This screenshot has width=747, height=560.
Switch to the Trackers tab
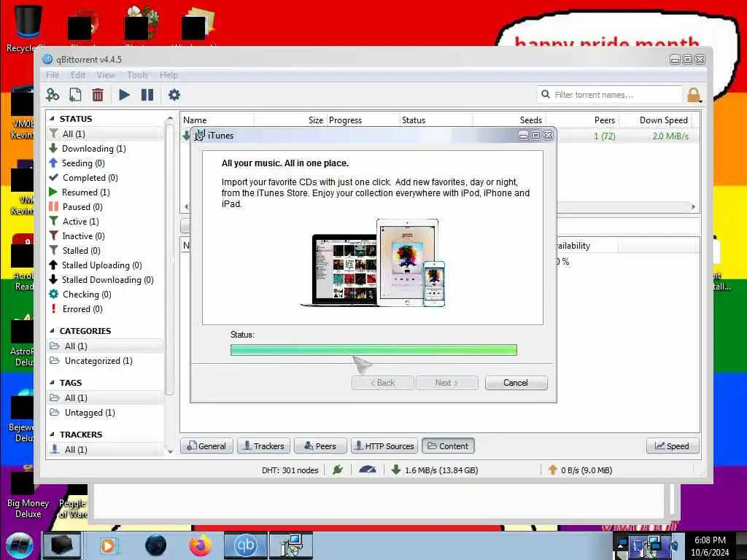coord(264,446)
